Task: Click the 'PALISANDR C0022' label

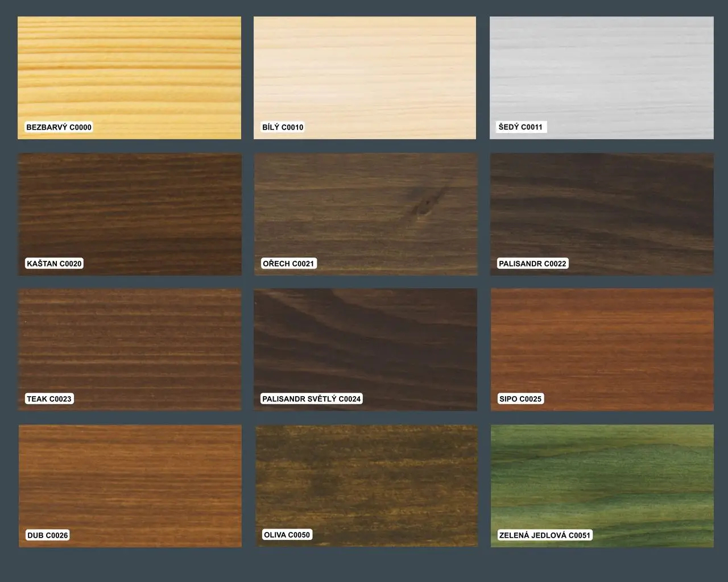Action: tap(533, 264)
